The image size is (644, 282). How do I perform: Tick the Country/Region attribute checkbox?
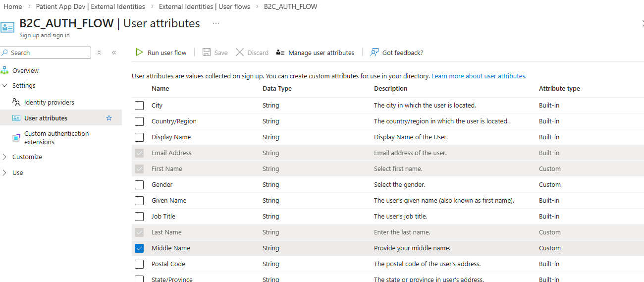point(139,121)
